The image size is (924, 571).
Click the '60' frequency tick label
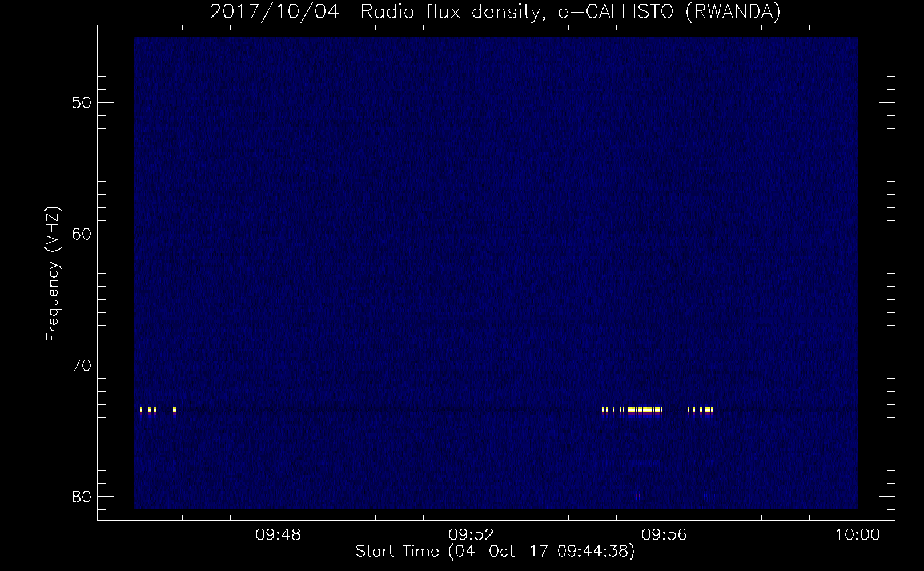[x=82, y=234]
